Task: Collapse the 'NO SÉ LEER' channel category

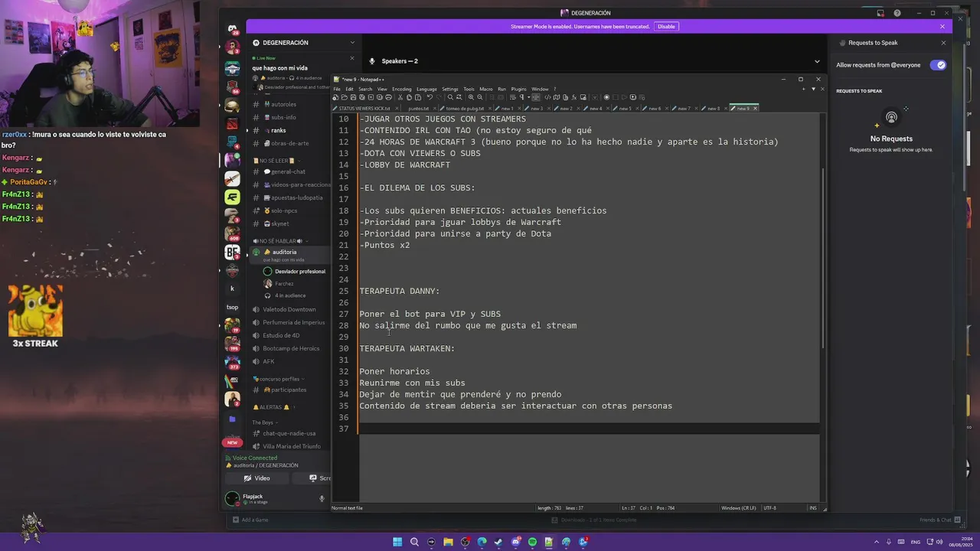Action: [x=276, y=161]
